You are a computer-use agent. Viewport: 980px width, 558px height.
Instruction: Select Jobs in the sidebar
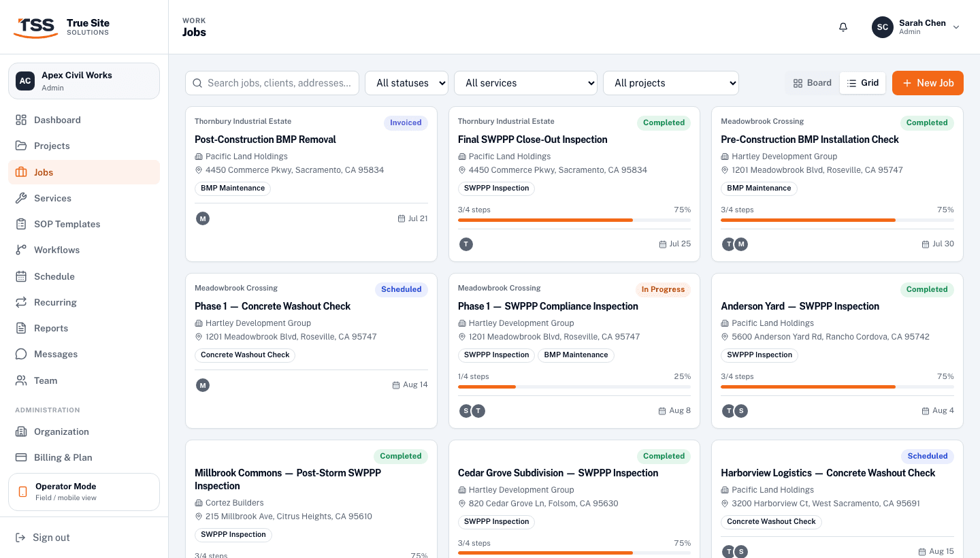click(x=84, y=172)
